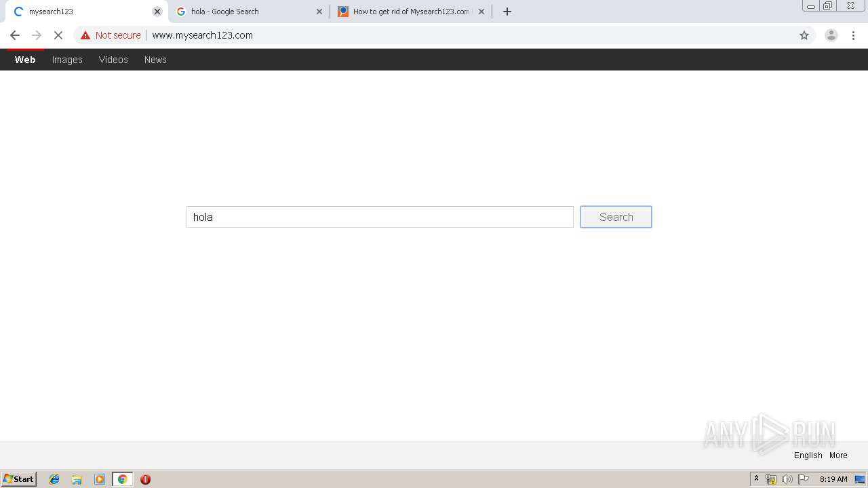Screen dimensions: 868x488
Task: Open Chrome three-dot menu
Action: tap(854, 35)
